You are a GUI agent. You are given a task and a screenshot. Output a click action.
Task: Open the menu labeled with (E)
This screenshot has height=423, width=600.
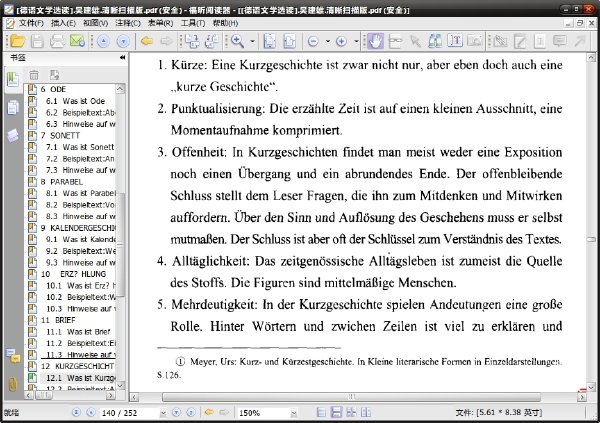63,23
